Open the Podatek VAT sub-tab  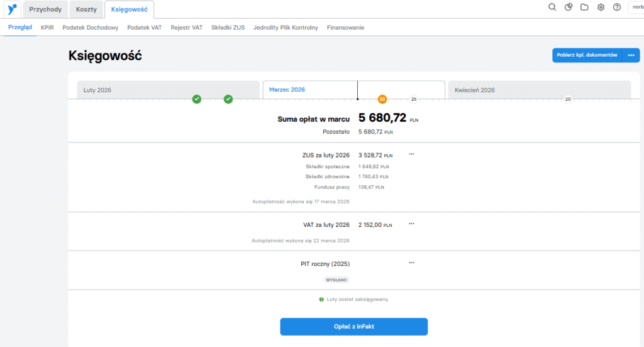(x=145, y=28)
